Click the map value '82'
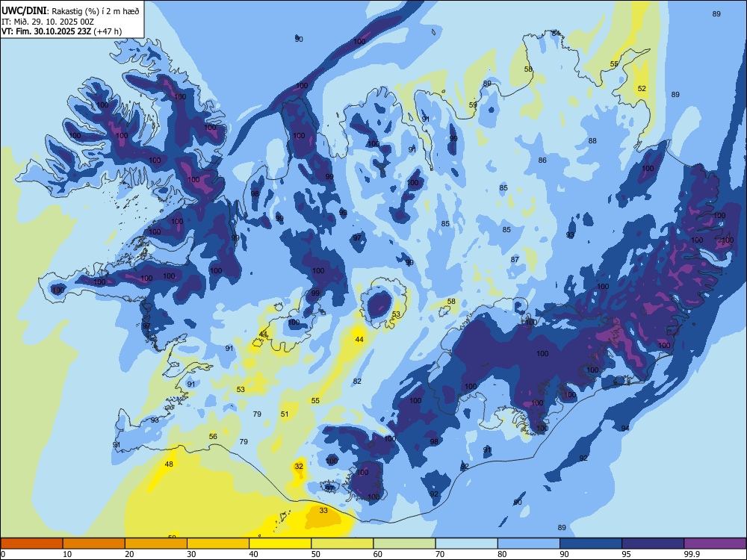 pyautogui.click(x=357, y=381)
